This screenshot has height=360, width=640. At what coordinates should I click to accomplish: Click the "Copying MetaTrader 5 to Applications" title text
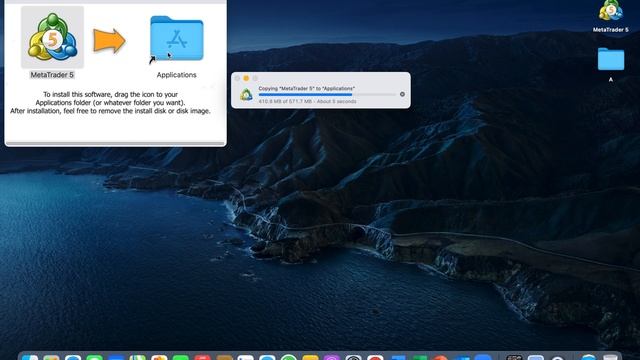click(x=307, y=88)
